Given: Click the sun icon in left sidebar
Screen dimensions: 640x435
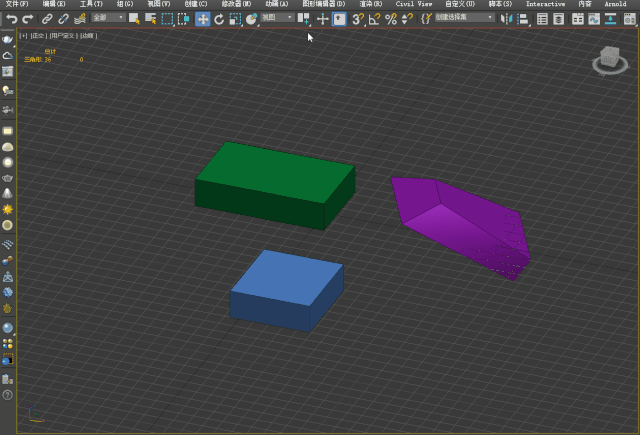Looking at the screenshot, I should coord(7,209).
